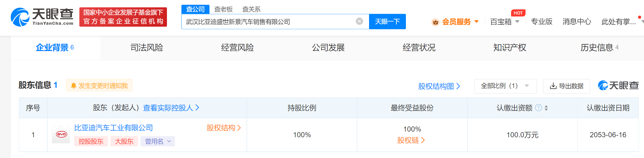The height and width of the screenshot is (158, 644).
Task: Click the BYD company logo thumbnail
Action: [61, 134]
